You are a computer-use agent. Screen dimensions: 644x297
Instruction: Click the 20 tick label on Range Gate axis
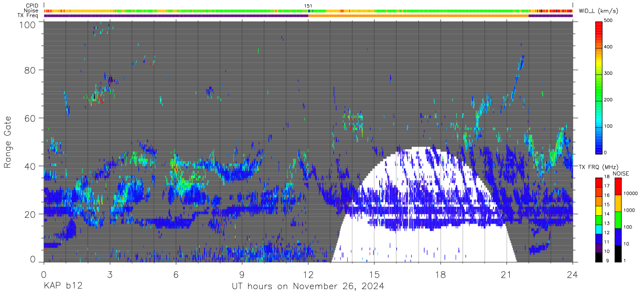[x=30, y=214]
